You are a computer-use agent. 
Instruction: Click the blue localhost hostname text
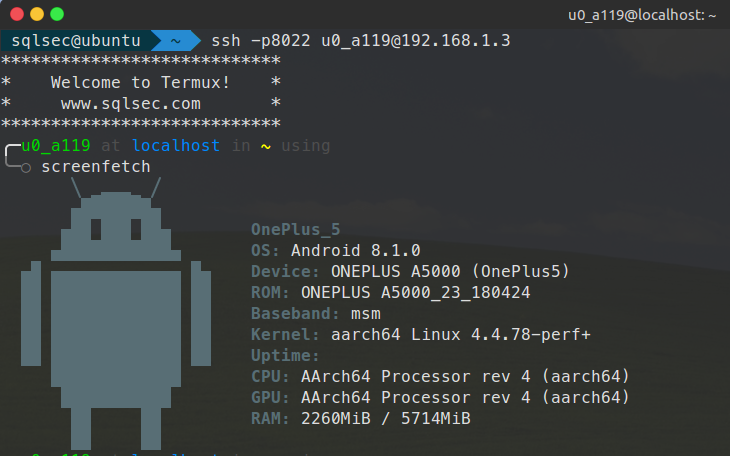coord(176,145)
